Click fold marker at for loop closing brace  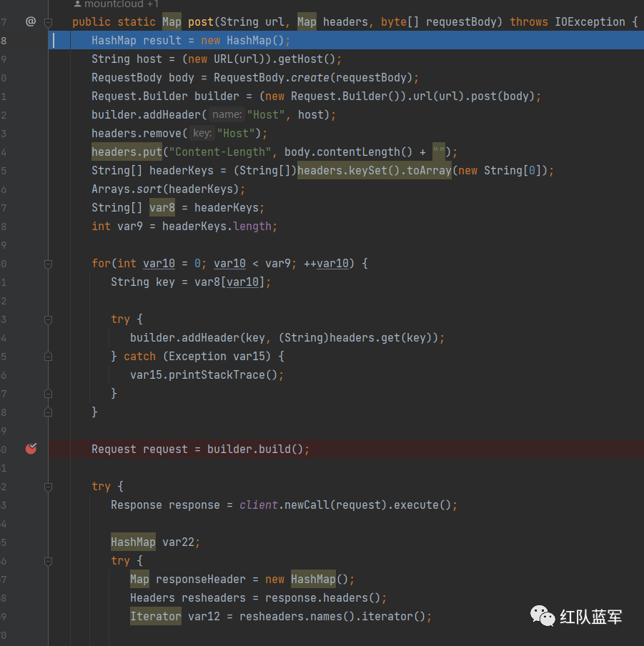[48, 412]
